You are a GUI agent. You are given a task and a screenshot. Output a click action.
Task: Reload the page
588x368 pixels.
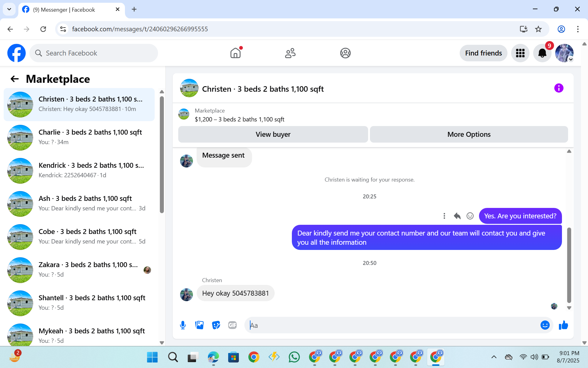coord(43,29)
